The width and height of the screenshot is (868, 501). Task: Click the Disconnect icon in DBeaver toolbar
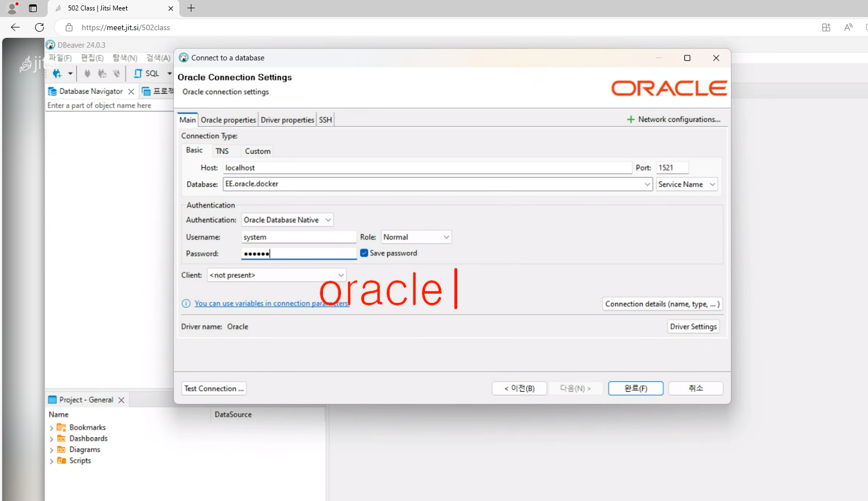tap(116, 74)
